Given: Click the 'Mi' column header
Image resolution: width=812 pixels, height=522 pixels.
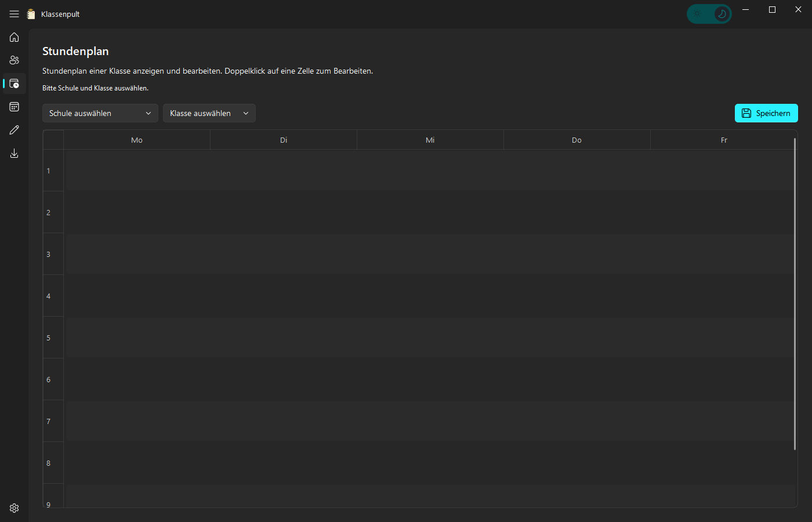Looking at the screenshot, I should [430, 140].
